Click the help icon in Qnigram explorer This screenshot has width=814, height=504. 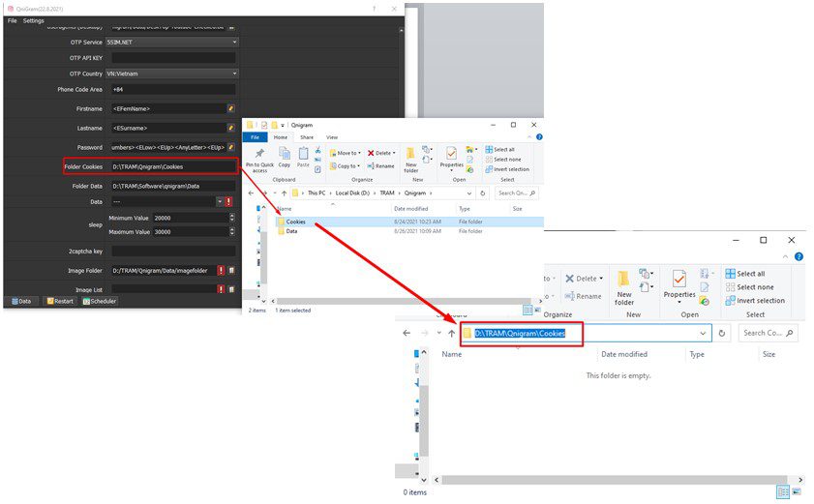(539, 137)
